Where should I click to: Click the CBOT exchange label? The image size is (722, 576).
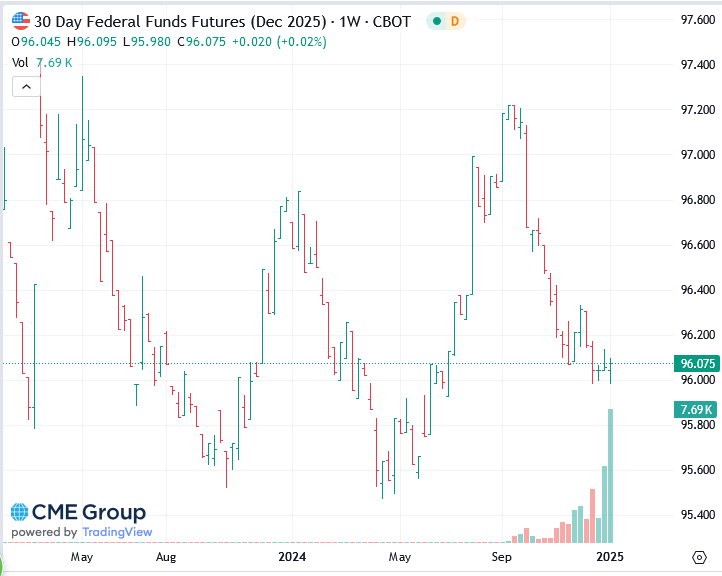tap(389, 21)
